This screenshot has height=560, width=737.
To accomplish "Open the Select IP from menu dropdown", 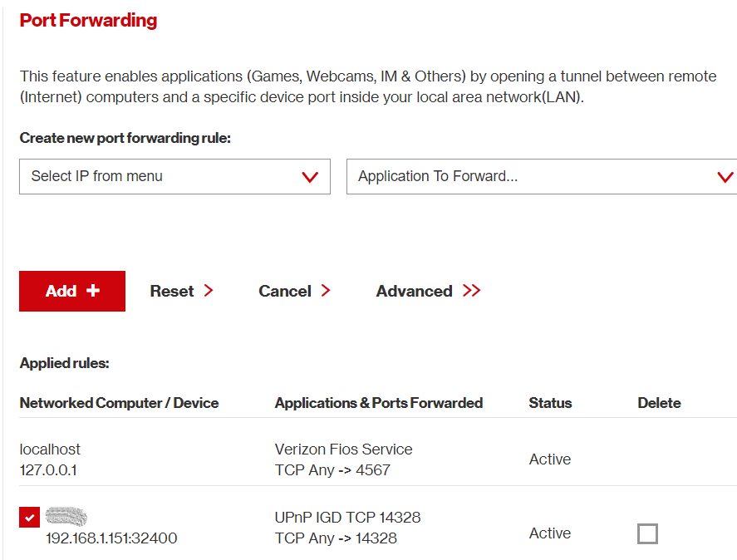I will tap(174, 176).
